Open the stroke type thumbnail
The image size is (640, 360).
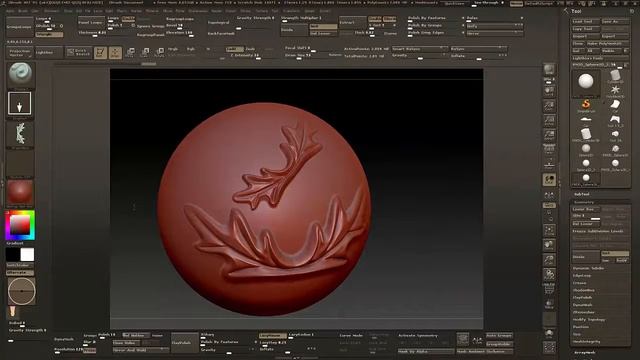[x=20, y=104]
